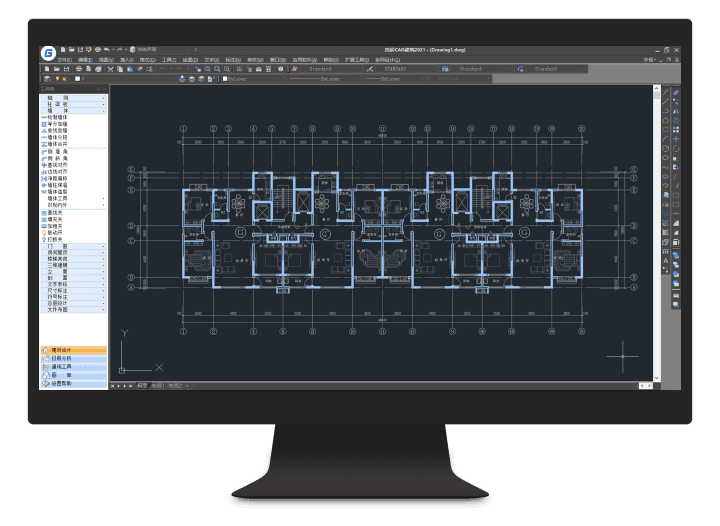Toggle 联动开 linkage switch
720x526 pixels.
(x=52, y=233)
